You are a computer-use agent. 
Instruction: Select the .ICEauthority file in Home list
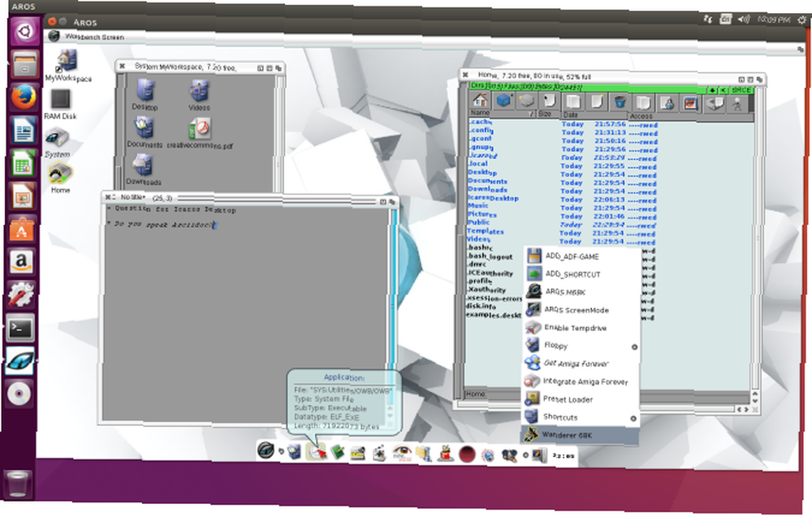(490, 273)
